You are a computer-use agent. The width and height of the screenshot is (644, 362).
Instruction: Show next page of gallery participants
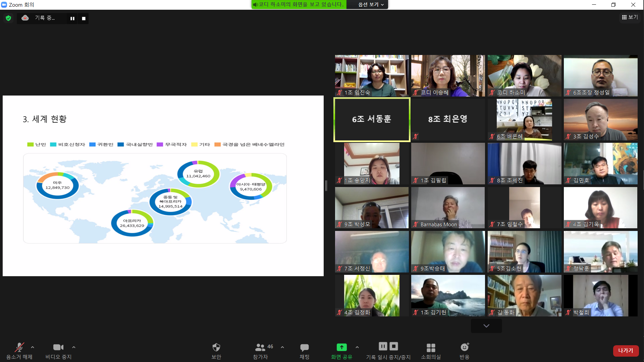[486, 326]
